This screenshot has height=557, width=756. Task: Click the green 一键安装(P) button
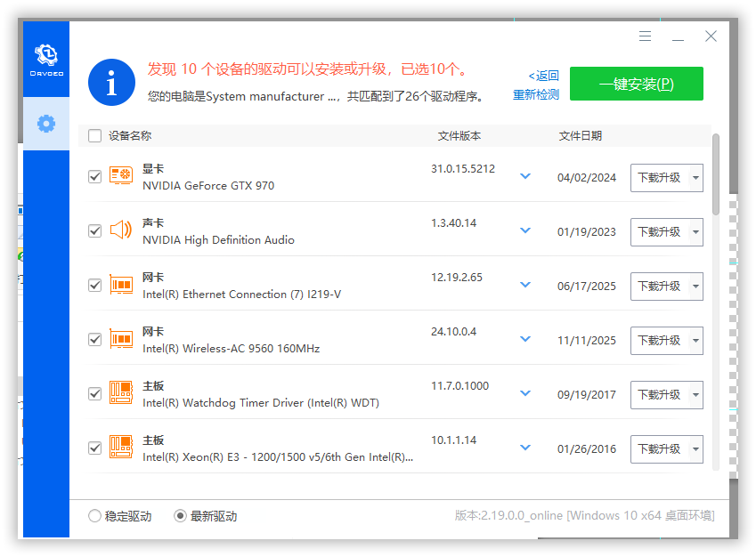point(636,84)
